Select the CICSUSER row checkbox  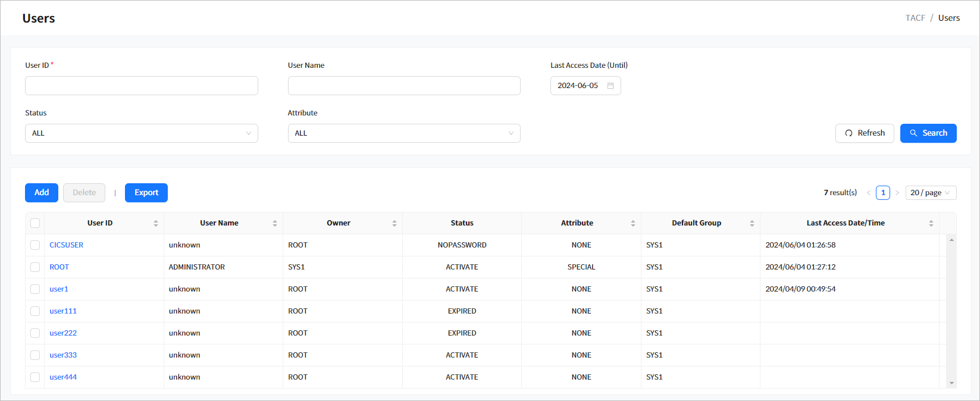[x=35, y=245]
